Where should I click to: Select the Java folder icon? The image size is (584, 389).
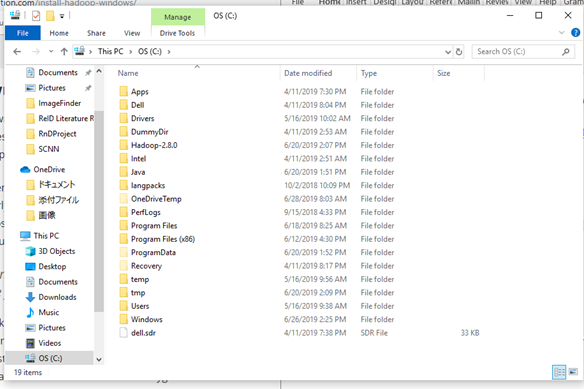tap(124, 172)
